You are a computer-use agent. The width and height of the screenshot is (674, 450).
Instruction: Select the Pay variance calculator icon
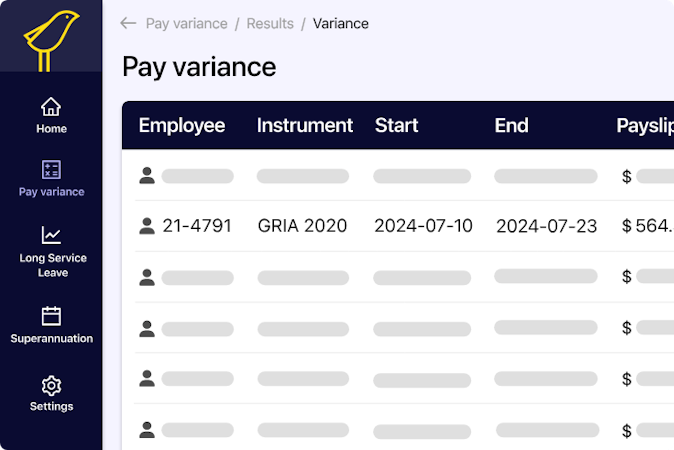tap(51, 170)
